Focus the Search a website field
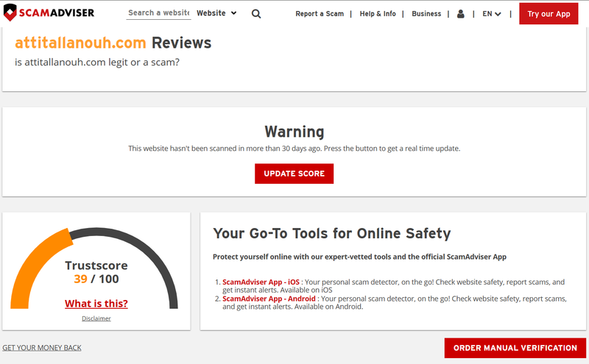 [x=158, y=13]
